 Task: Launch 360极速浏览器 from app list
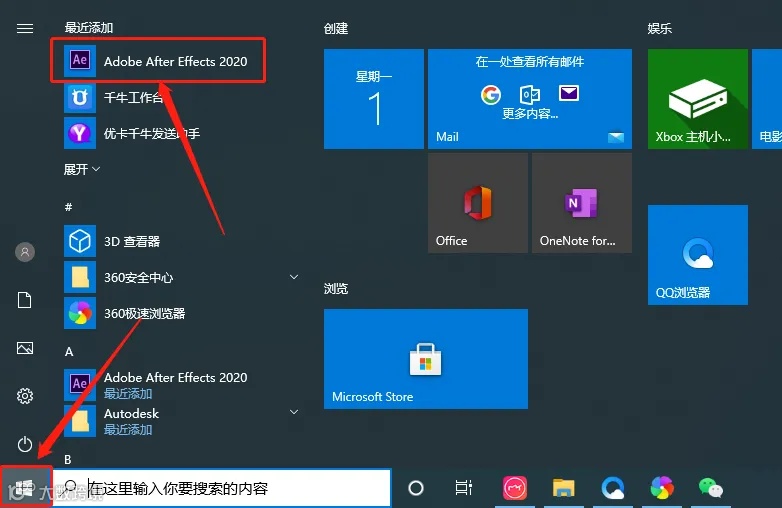[126, 313]
